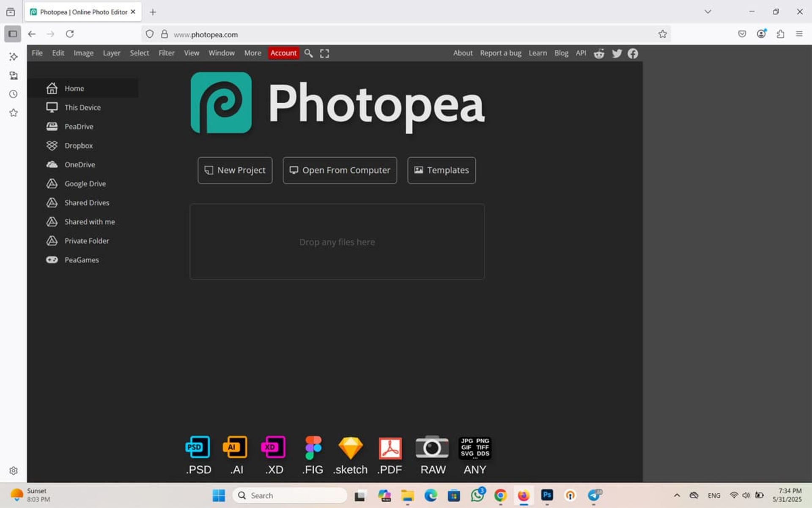Expand the list all tabs chevron
Image resolution: width=812 pixels, height=508 pixels.
[708, 12]
